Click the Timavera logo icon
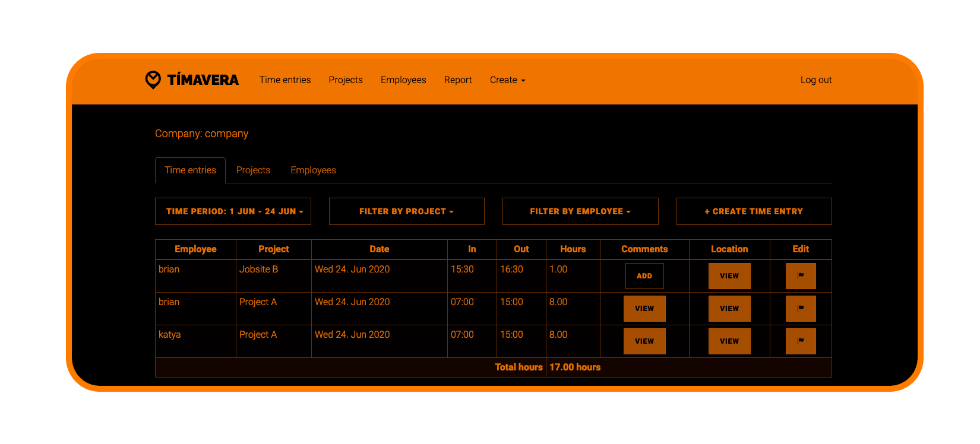980x444 pixels. coord(153,80)
